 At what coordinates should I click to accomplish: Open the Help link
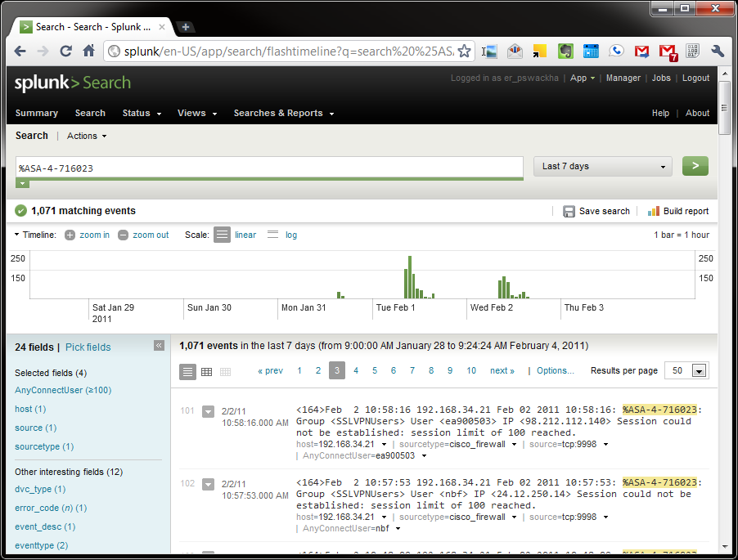click(660, 113)
